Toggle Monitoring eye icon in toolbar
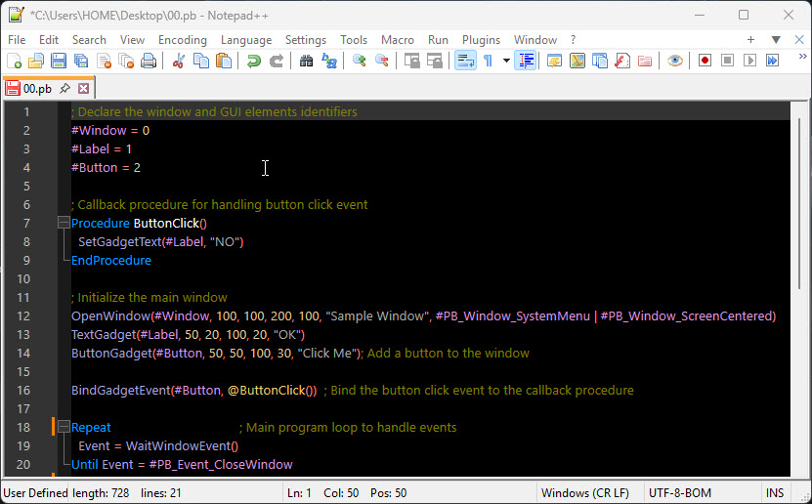Viewport: 812px width, 504px height. tap(675, 62)
